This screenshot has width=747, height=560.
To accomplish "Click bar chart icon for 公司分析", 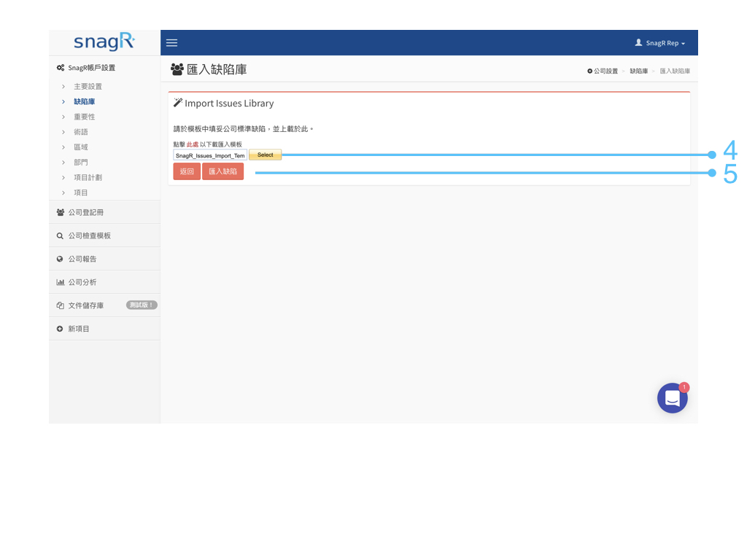I will 60,282.
